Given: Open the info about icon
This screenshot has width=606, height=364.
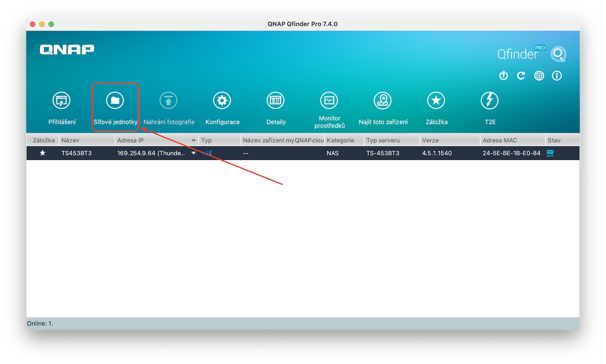Looking at the screenshot, I should pos(557,76).
